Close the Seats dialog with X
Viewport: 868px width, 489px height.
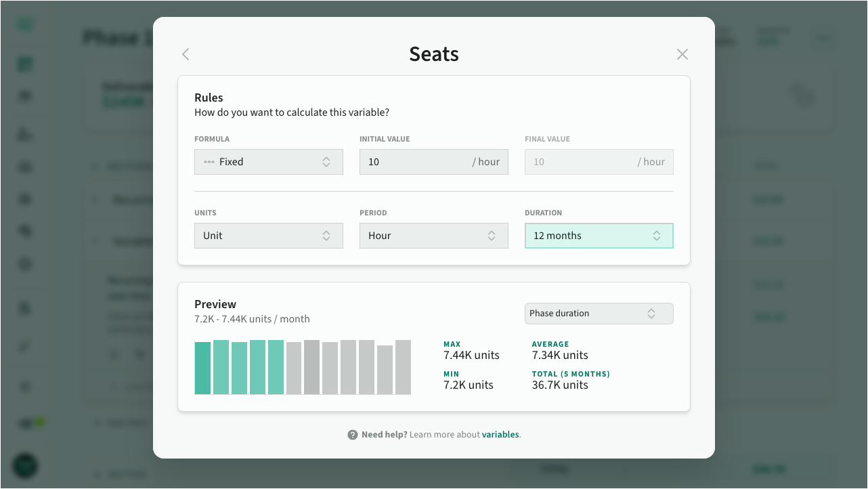pyautogui.click(x=682, y=54)
